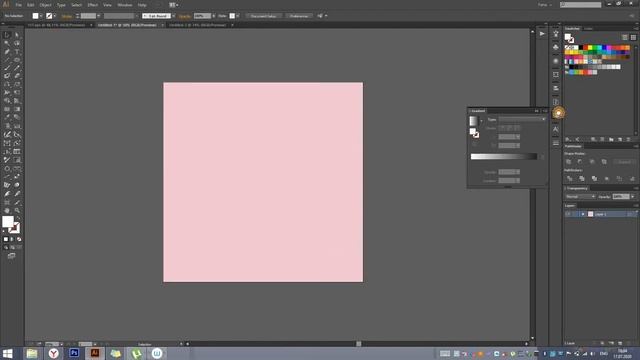Open workspace switcher dropdown top right
The image size is (640, 360).
(545, 5)
